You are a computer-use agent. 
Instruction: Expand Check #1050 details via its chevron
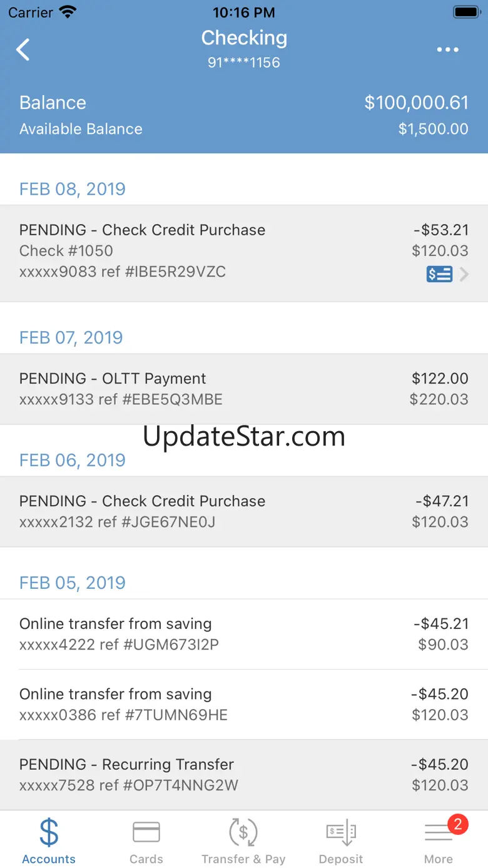tap(464, 274)
